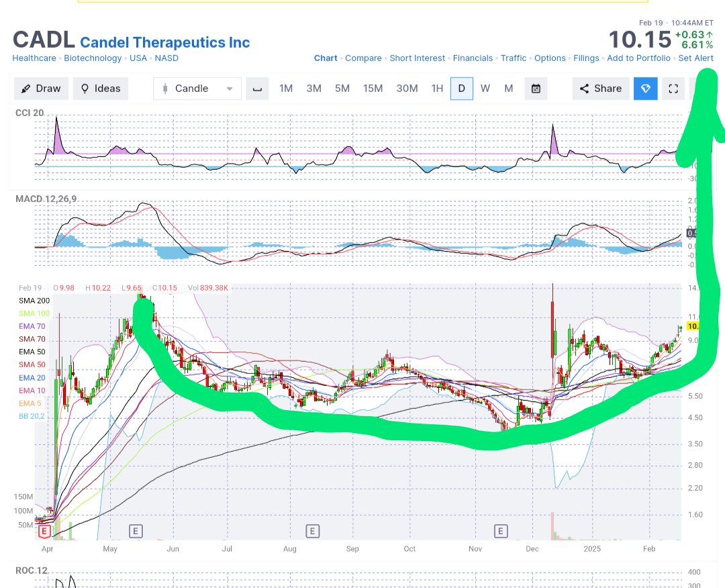Click the MACD 12,26,9 indicator title
Screen dimensions: 725x588
coord(46,199)
